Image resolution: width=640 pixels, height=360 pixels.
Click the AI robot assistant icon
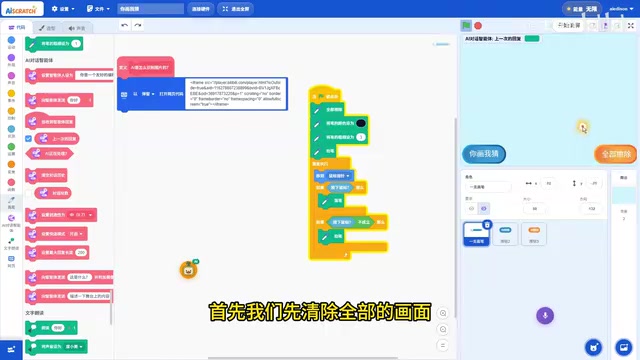189,270
